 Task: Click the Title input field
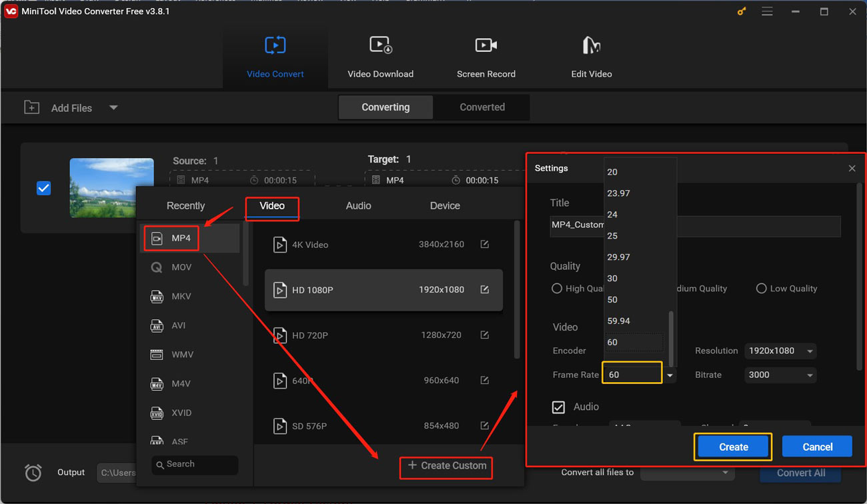[x=695, y=225]
